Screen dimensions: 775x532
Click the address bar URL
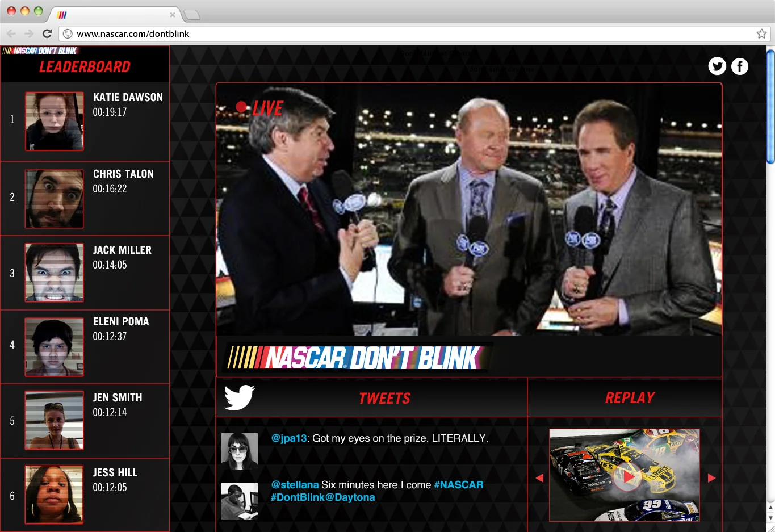133,33
